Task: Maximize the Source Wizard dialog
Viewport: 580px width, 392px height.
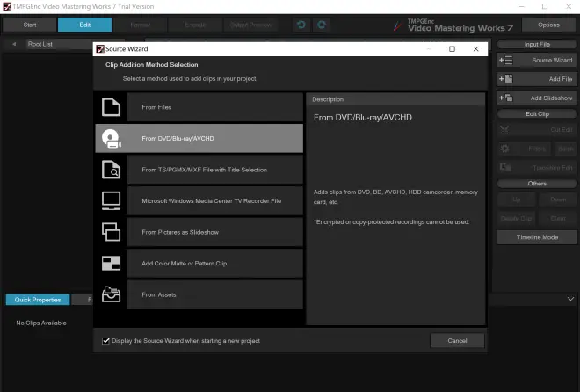Action: (452, 49)
